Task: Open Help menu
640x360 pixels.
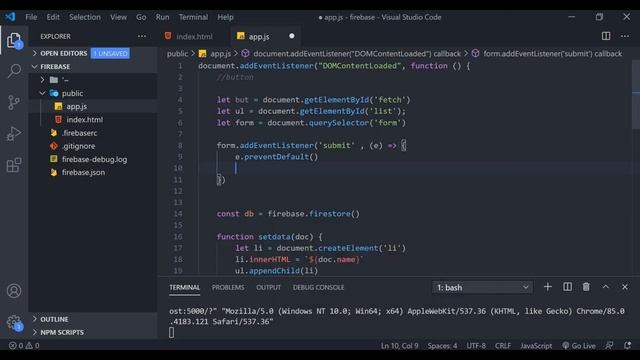Action: [x=225, y=17]
